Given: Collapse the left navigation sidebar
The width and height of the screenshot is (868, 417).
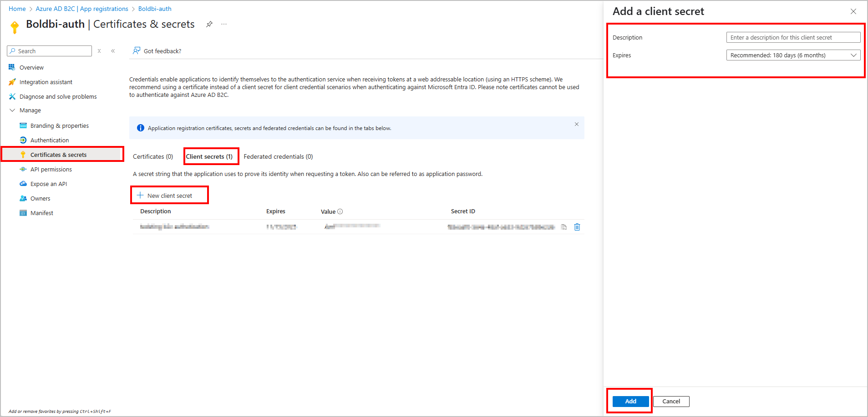Looking at the screenshot, I should point(113,51).
